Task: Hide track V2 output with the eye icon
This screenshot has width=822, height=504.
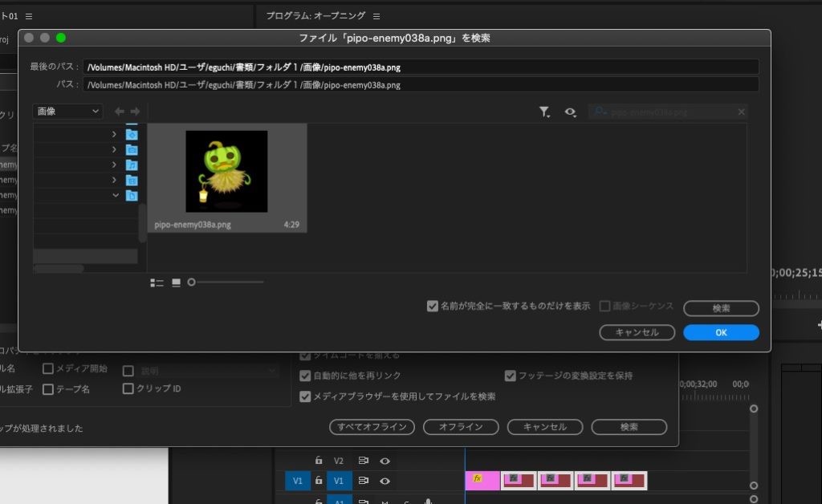Action: click(385, 461)
